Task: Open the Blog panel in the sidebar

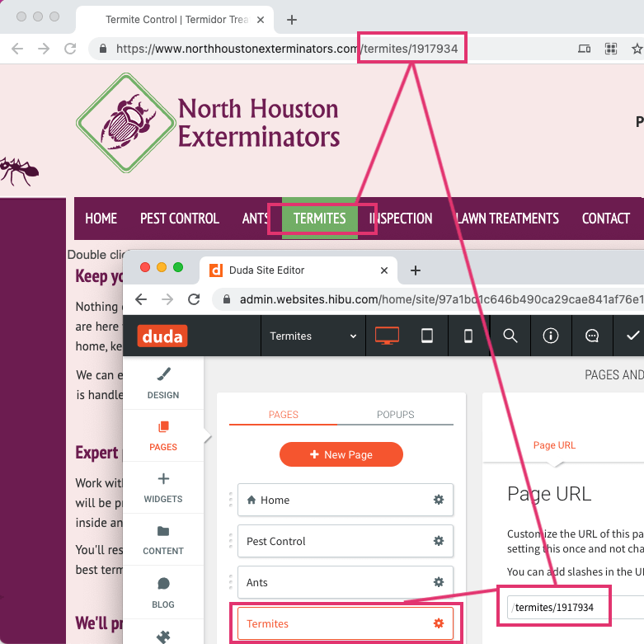Action: (x=163, y=593)
